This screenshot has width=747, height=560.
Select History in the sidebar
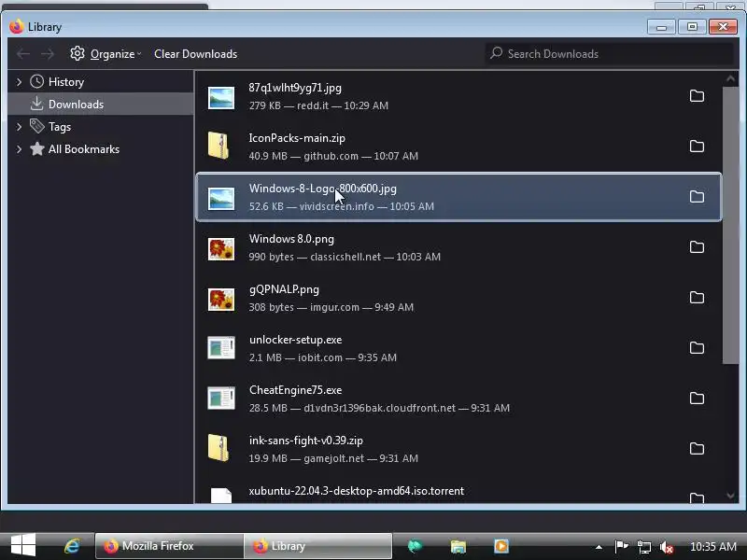point(101,81)
